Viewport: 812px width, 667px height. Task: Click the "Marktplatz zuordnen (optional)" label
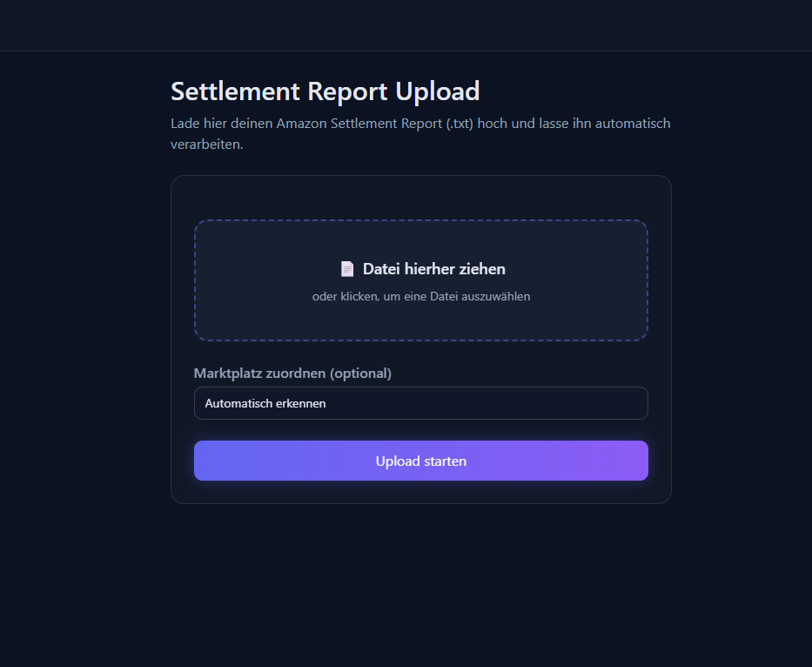coord(292,374)
